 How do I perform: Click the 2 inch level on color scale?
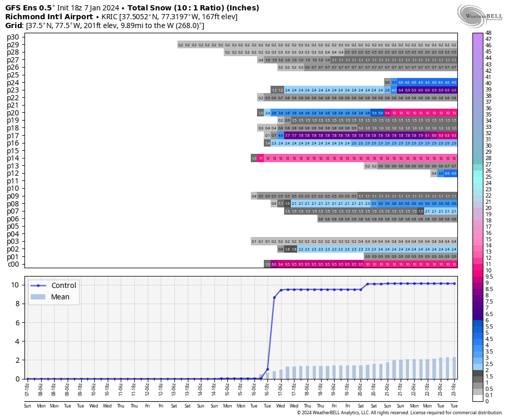(487, 370)
